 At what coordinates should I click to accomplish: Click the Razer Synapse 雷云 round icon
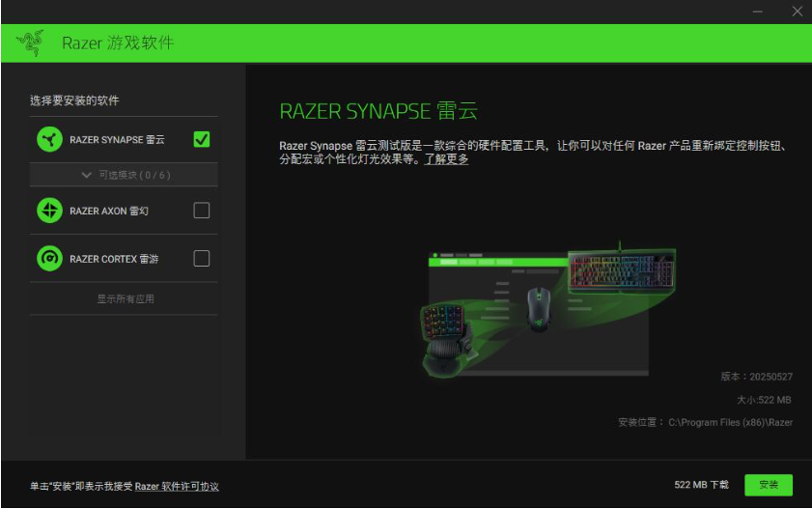tap(49, 139)
